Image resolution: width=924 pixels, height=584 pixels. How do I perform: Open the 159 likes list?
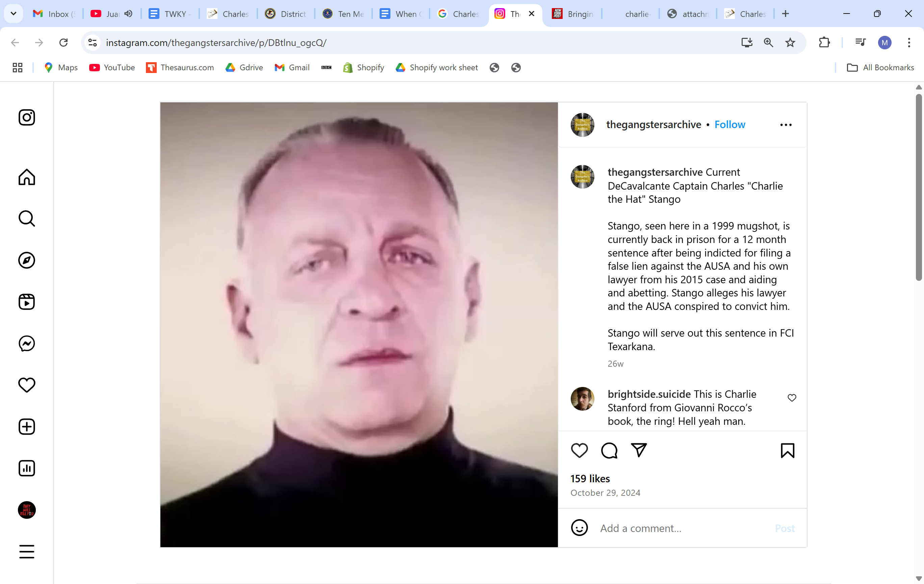point(590,479)
